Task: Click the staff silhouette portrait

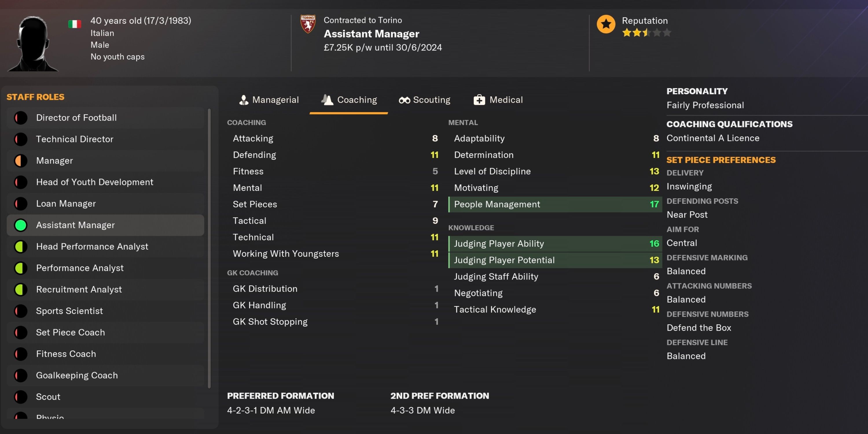Action: pyautogui.click(x=33, y=43)
